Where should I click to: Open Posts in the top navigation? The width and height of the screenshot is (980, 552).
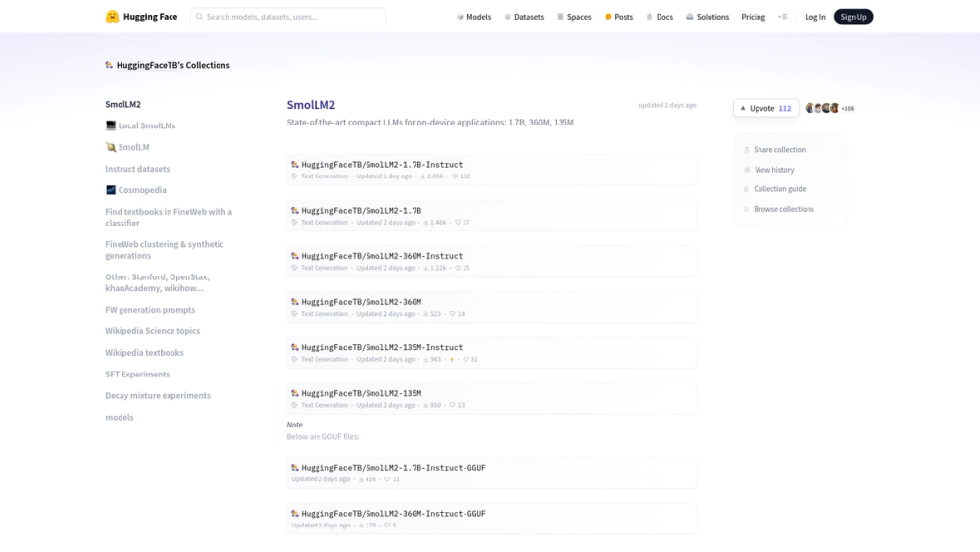click(618, 17)
